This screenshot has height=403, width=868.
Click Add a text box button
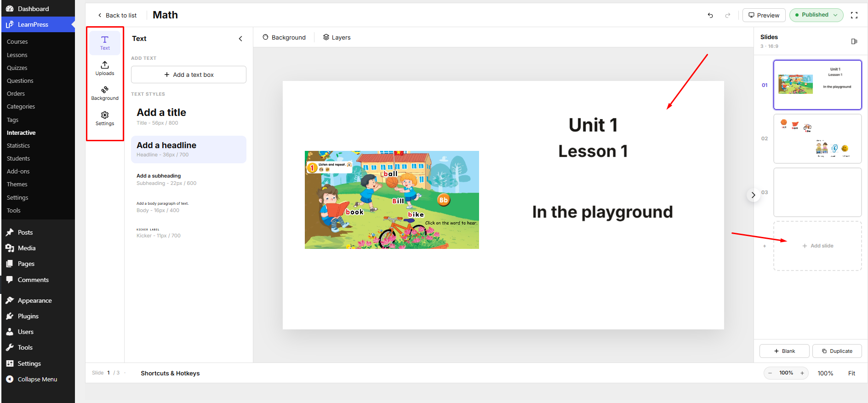click(188, 75)
